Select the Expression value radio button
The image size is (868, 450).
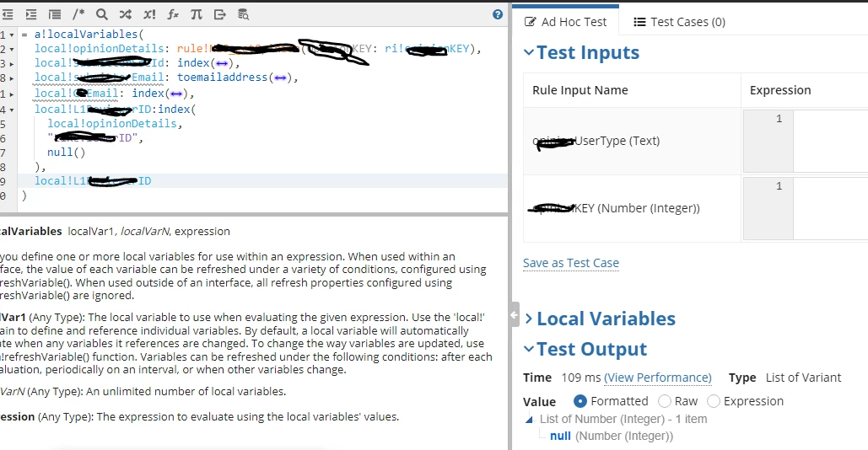[x=714, y=401]
